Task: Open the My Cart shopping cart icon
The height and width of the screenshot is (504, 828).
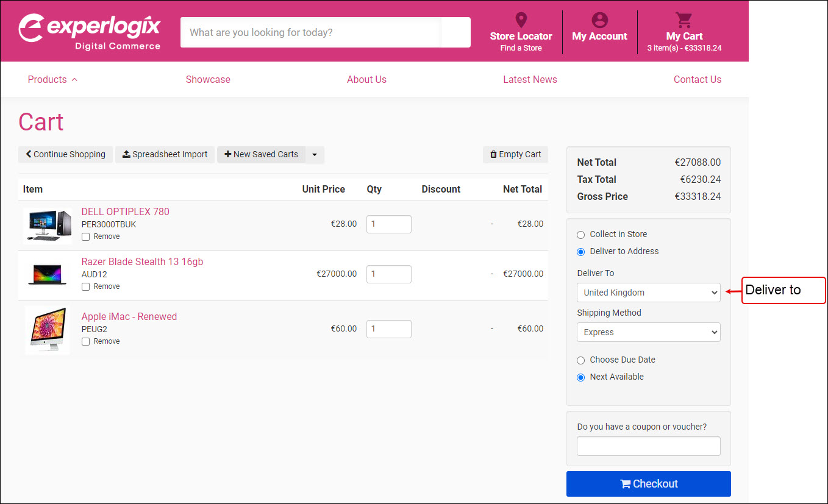Action: click(683, 20)
